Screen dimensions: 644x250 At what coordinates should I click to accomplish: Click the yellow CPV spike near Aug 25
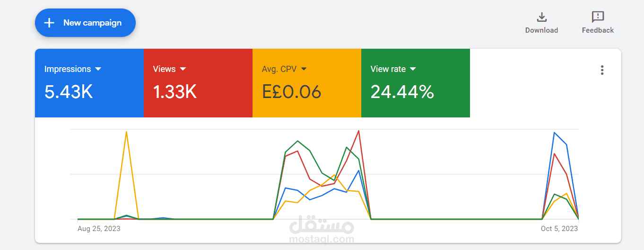(x=126, y=132)
